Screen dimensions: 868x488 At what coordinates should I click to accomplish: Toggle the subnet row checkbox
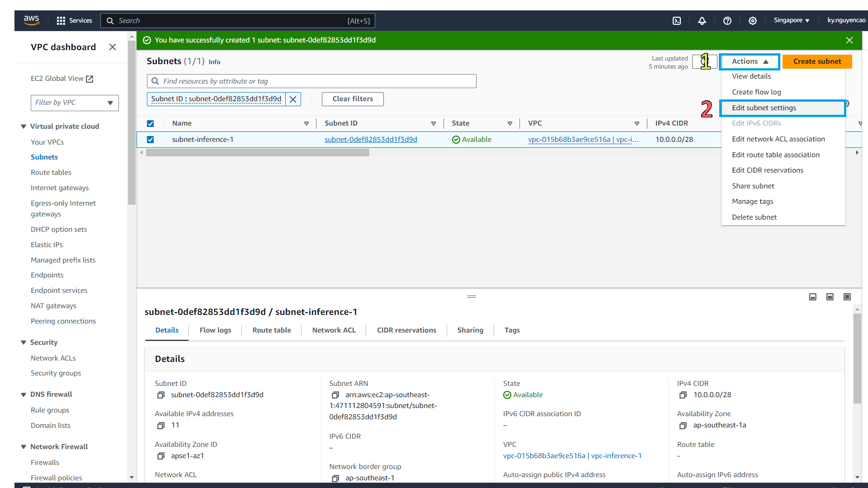(x=151, y=140)
